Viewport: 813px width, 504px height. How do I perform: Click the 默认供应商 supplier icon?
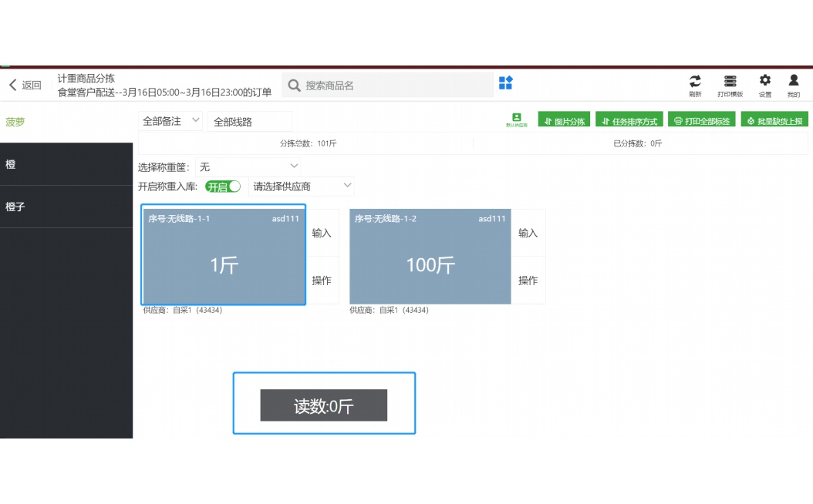[517, 120]
